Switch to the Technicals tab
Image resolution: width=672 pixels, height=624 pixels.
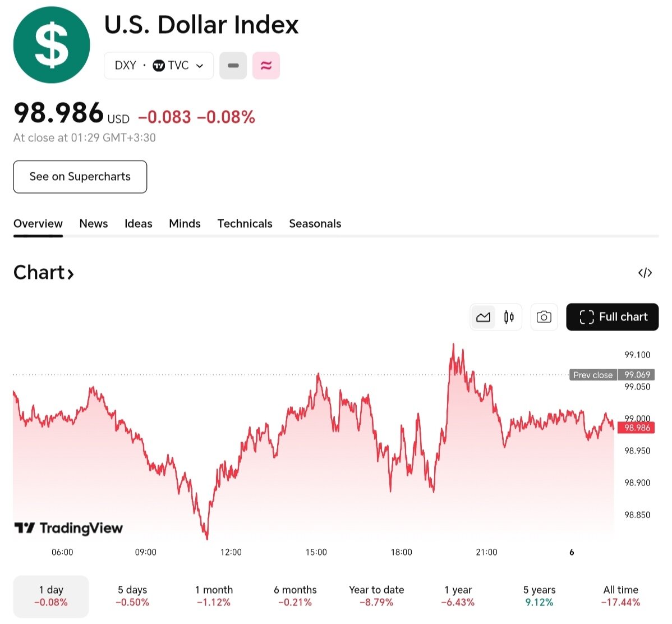click(245, 223)
